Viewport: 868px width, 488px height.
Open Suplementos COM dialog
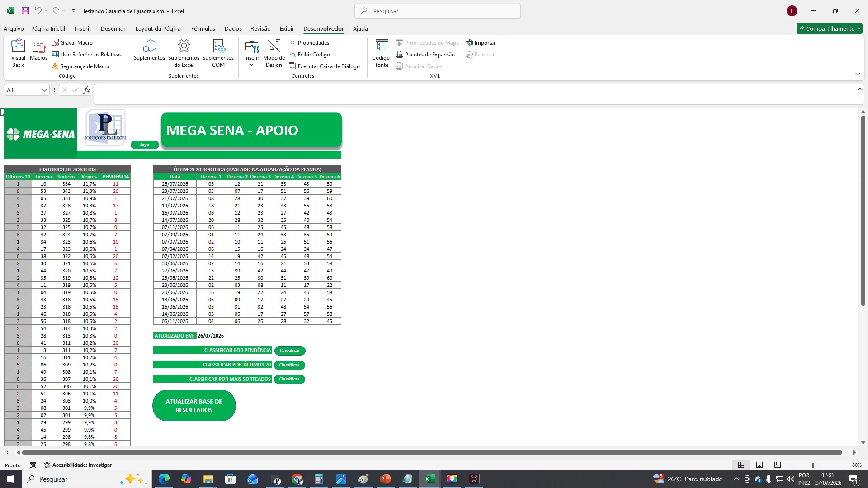coord(218,53)
